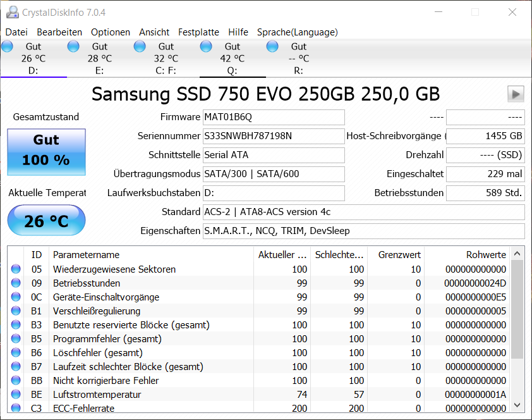Click the Seriennummer field S33SNWBH787198N
Image resolution: width=532 pixels, height=420 pixels.
[x=274, y=136]
